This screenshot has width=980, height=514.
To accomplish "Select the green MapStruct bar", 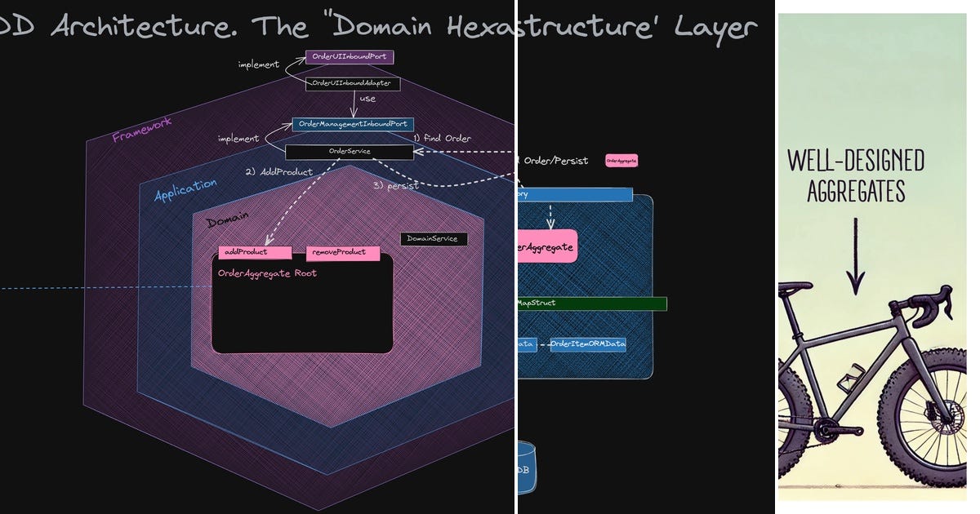I will point(592,304).
